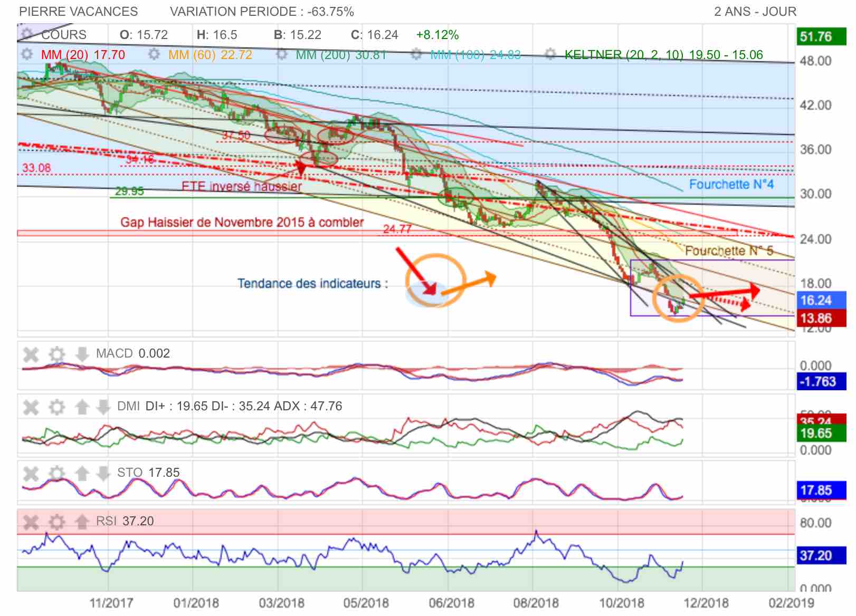Click the blue -1.763 MACD tag
The width and height of the screenshot is (856, 616).
click(x=821, y=381)
